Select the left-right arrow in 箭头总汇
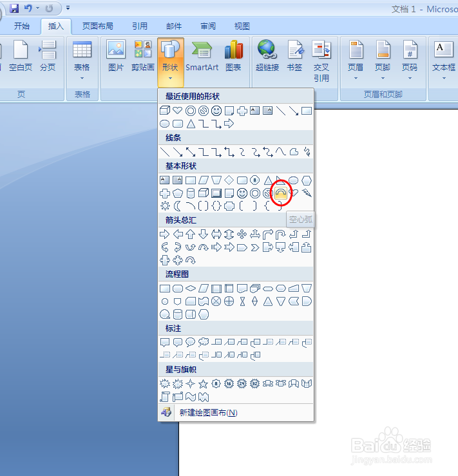458x476 pixels. (216, 234)
